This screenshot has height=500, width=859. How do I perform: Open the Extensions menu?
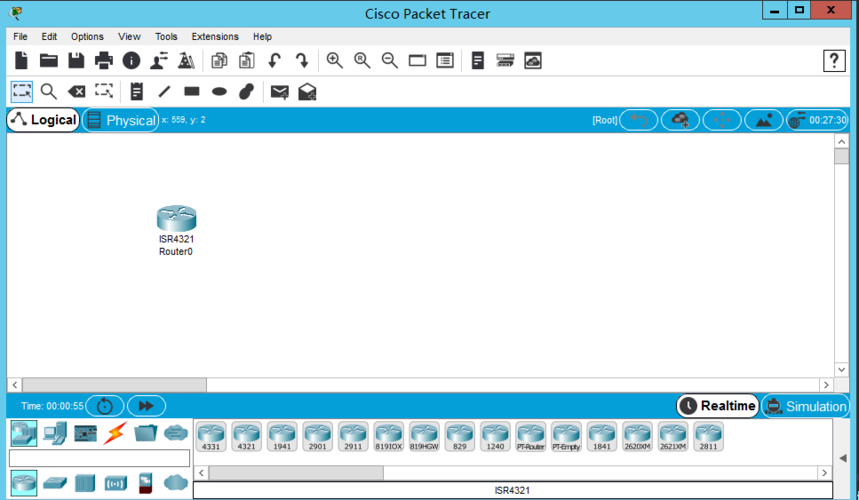click(x=215, y=36)
